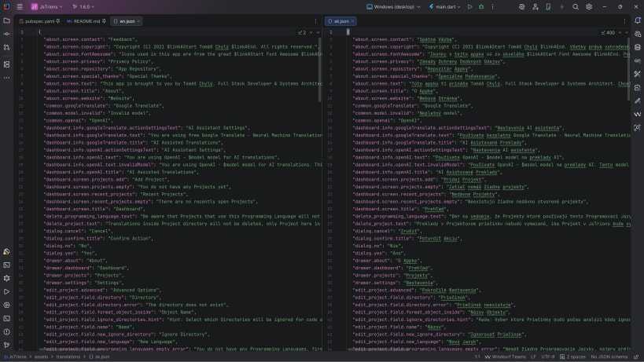
Task: Unpin the README.md tab pin icon
Action: pyautogui.click(x=104, y=21)
